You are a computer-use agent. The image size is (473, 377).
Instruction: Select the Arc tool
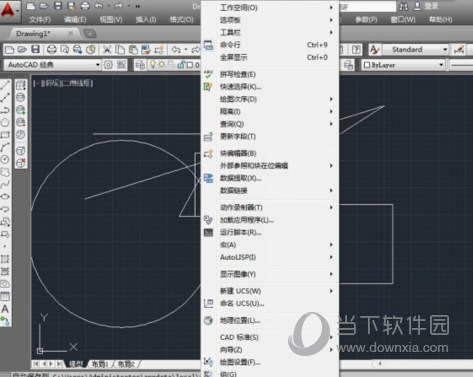pos(5,147)
